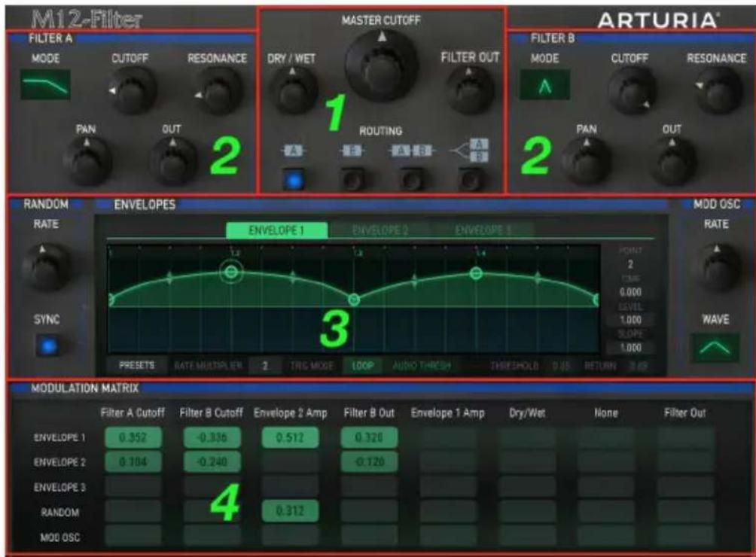Viewport: 756px width, 557px height.
Task: Click the Filter Out knob in master section
Action: [x=470, y=90]
